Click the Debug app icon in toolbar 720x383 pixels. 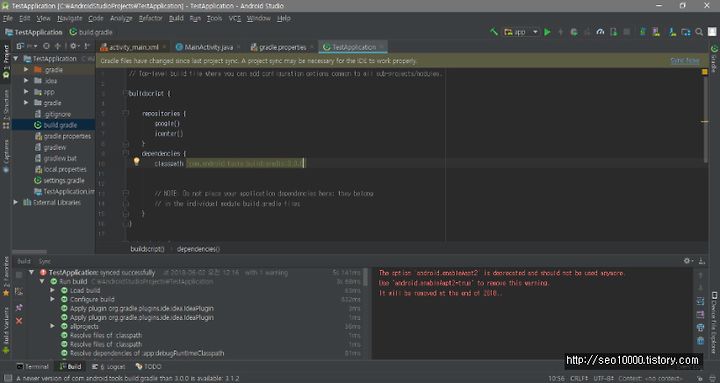[574, 32]
